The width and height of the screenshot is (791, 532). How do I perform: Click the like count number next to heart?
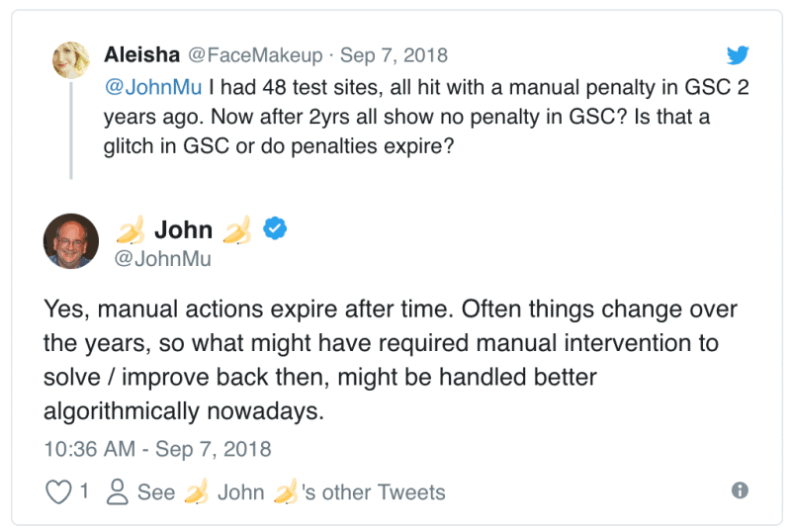pos(85,491)
